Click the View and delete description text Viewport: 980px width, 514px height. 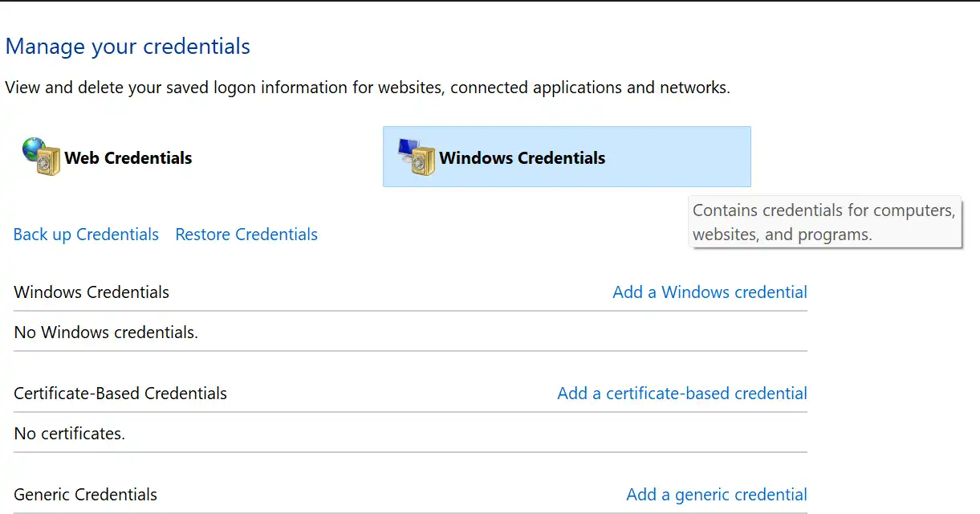(368, 88)
